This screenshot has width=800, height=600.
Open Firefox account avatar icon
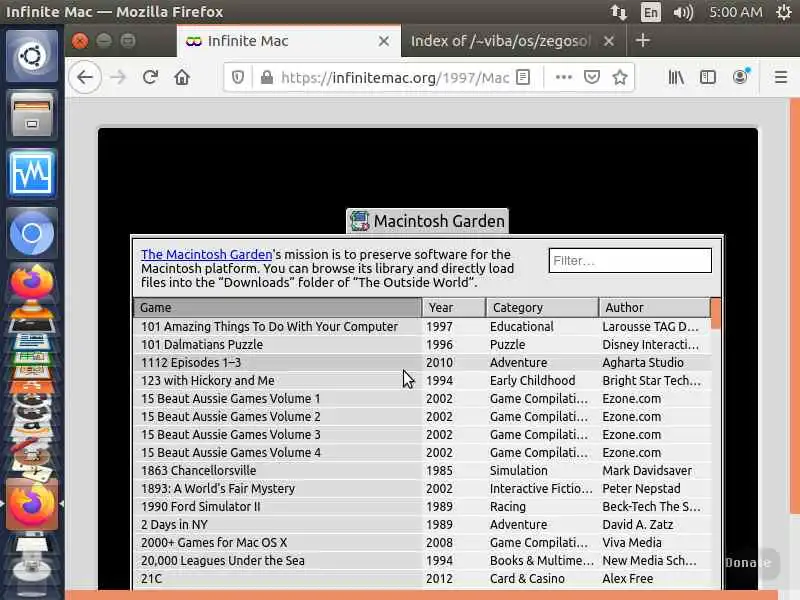pyautogui.click(x=740, y=77)
